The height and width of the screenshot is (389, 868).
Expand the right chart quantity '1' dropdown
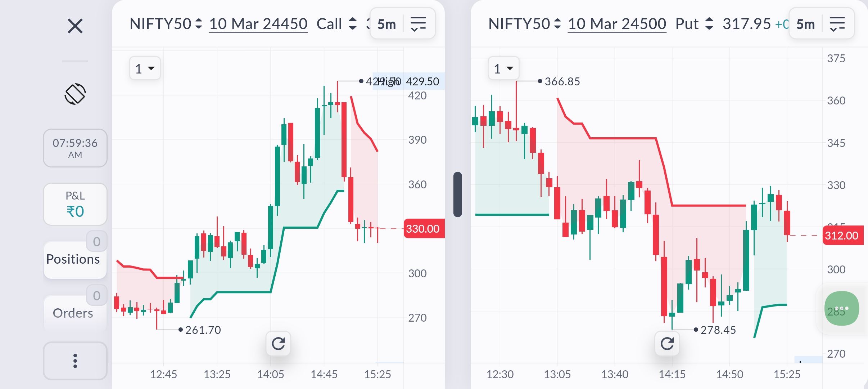coord(503,68)
